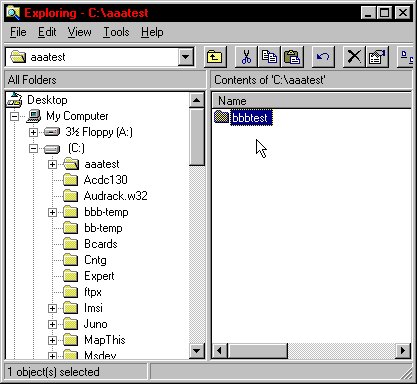Open the File menu
417x384 pixels.
tap(18, 32)
